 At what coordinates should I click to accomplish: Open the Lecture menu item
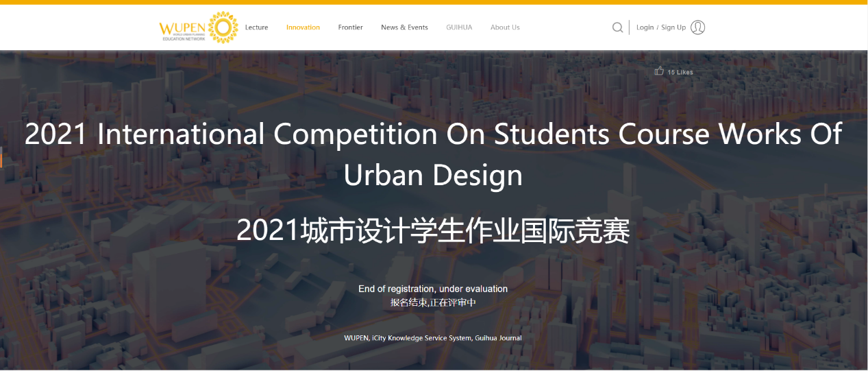[256, 27]
